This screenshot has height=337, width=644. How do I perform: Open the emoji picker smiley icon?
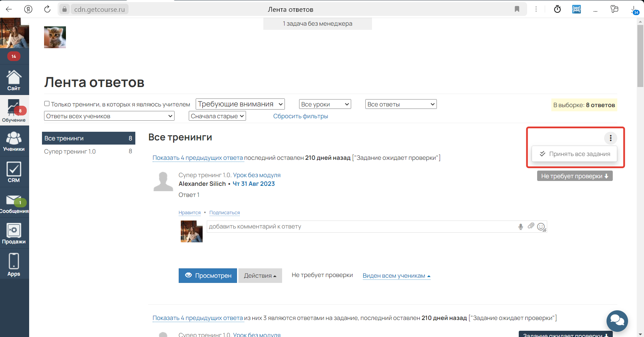point(541,227)
